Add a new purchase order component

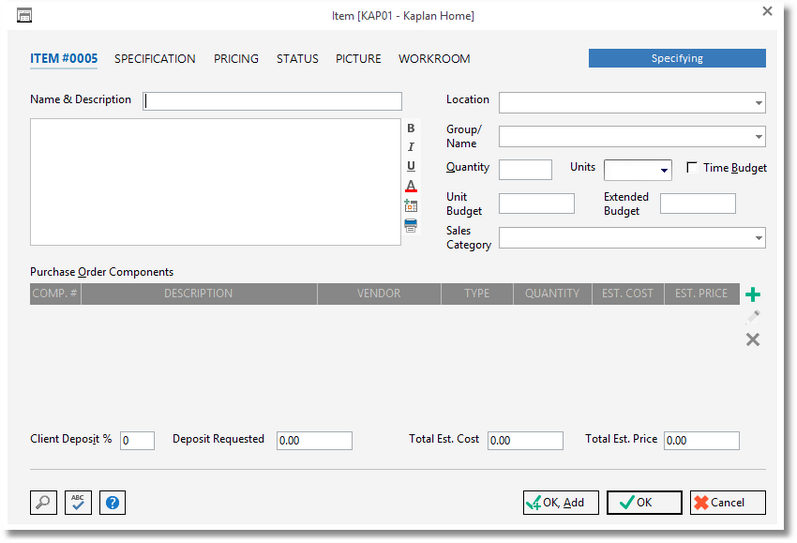click(752, 294)
